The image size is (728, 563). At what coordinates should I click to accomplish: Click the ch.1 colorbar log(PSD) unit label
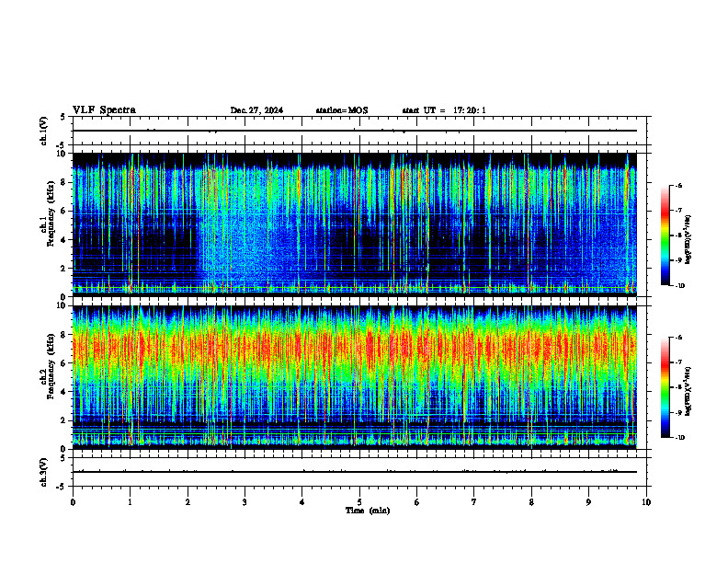(x=688, y=239)
